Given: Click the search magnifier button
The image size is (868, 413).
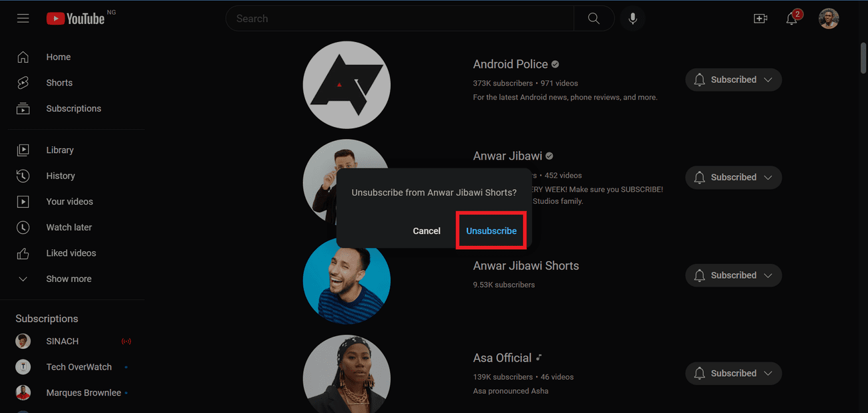Looking at the screenshot, I should click(x=594, y=19).
